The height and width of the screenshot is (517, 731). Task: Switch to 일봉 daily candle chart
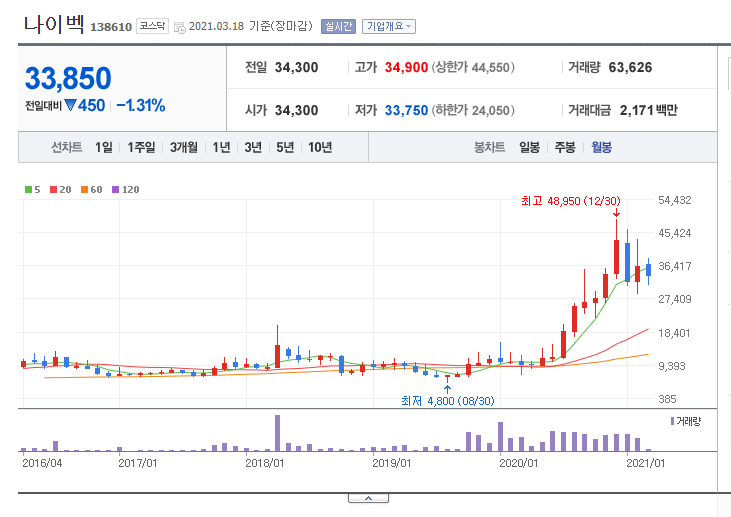[x=530, y=147]
